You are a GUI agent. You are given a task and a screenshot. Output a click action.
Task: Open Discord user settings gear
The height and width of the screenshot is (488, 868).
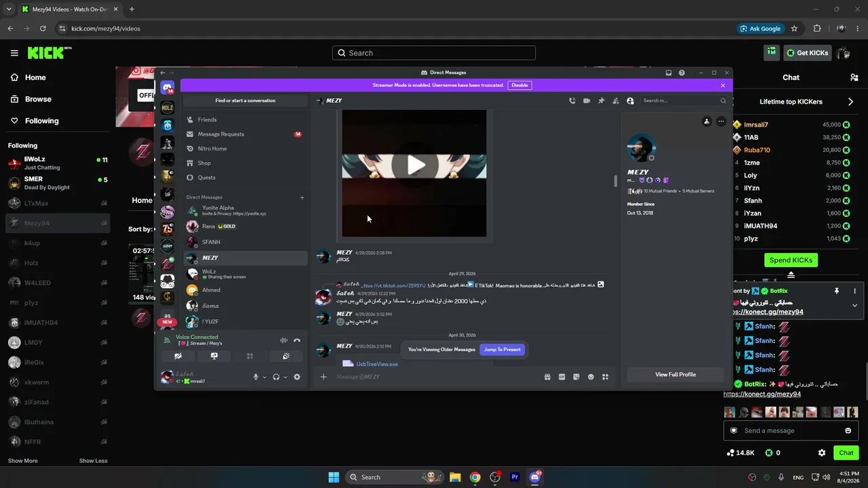point(296,377)
